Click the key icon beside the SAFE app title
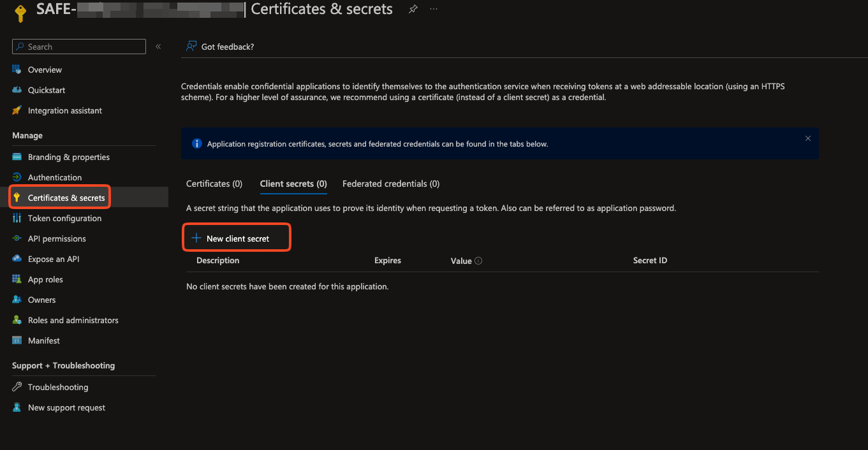The image size is (868, 450). pyautogui.click(x=20, y=13)
